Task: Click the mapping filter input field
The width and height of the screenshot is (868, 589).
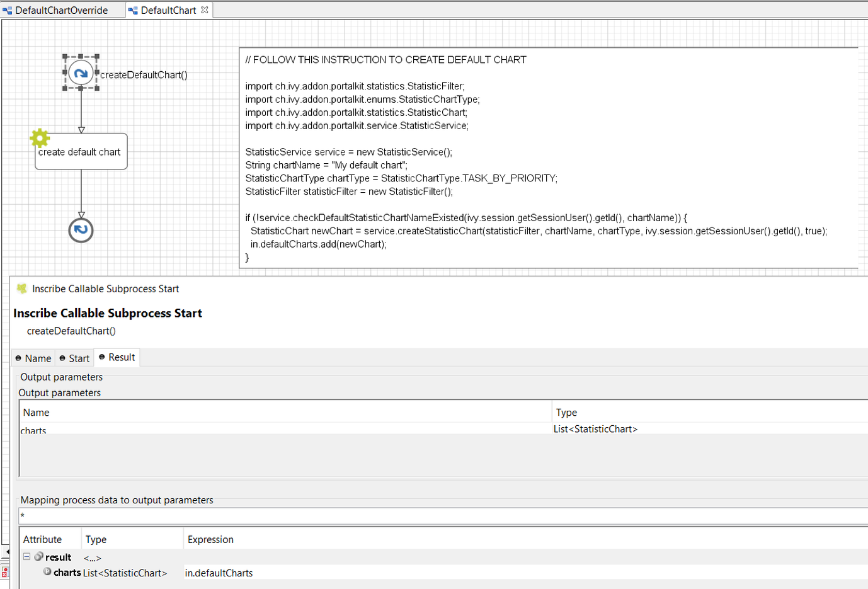Action: pos(443,516)
